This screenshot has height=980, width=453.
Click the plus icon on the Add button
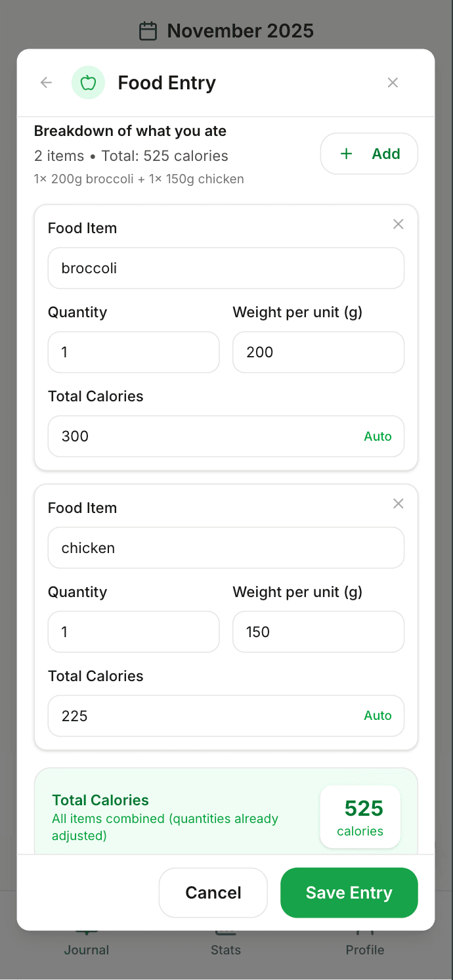(x=346, y=153)
